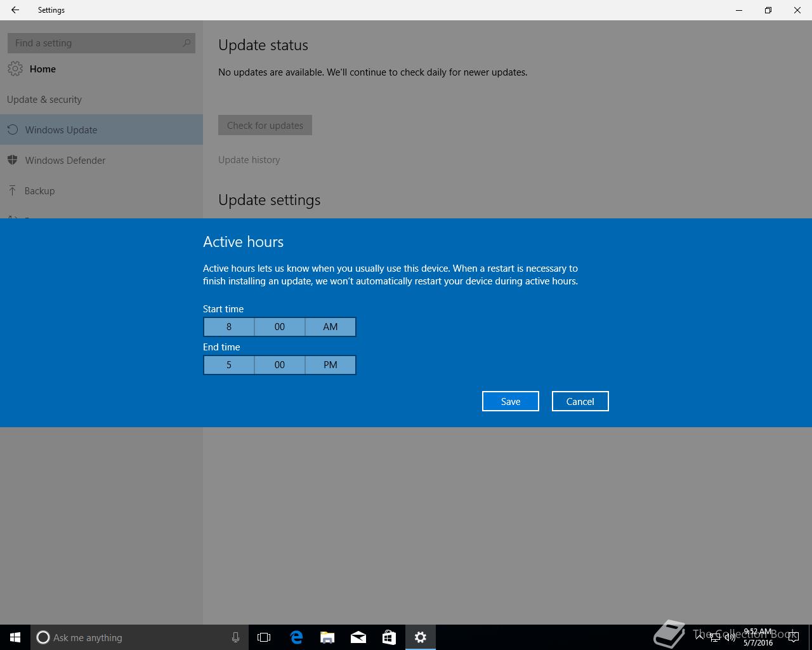
Task: Click the search magnifier icon in Find a setting
Action: coord(187,43)
